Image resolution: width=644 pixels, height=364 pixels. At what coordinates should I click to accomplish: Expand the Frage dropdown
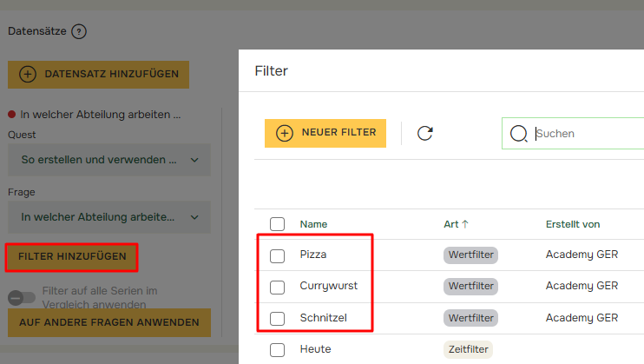pos(109,216)
